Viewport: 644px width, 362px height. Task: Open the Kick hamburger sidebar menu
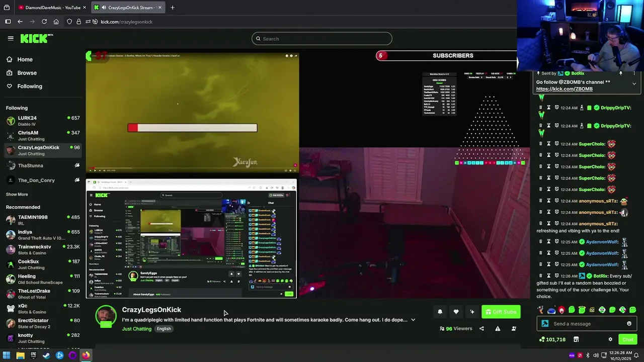coord(11,38)
